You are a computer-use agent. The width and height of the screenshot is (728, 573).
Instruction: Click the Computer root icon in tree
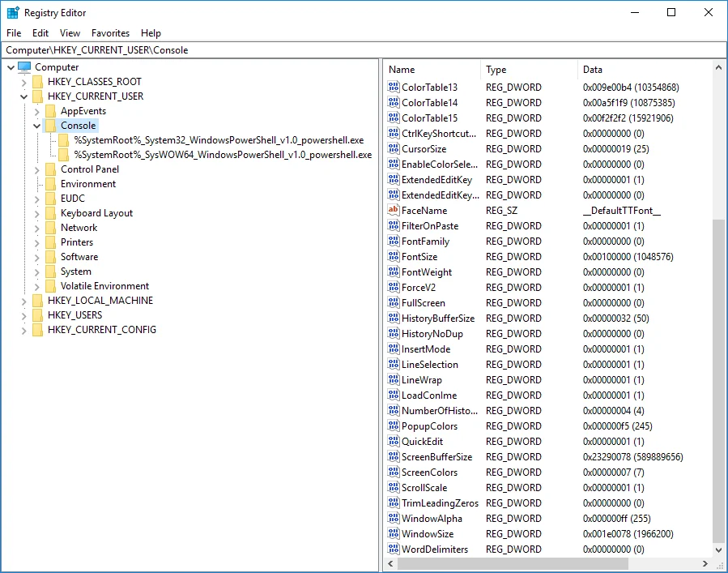click(x=24, y=67)
